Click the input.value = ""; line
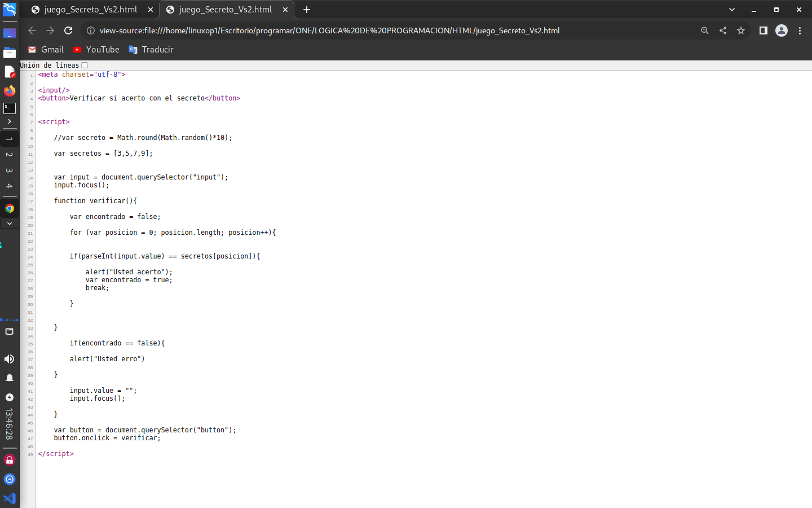 103,391
